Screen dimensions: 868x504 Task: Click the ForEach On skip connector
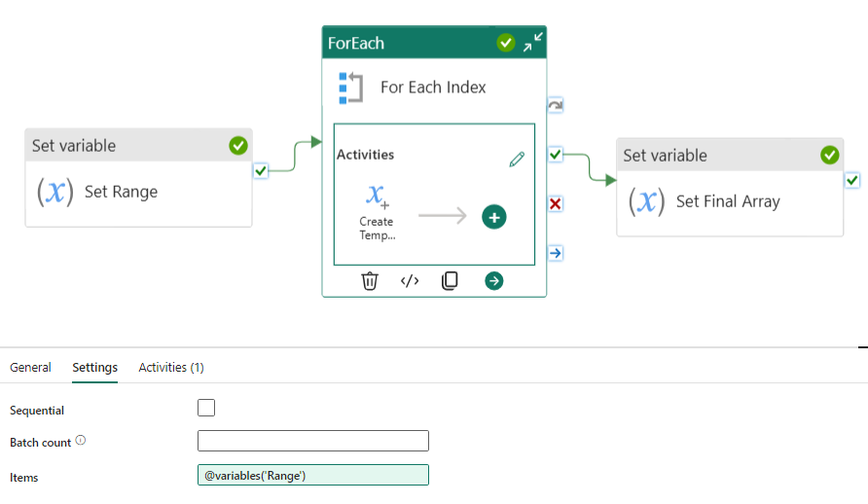556,105
